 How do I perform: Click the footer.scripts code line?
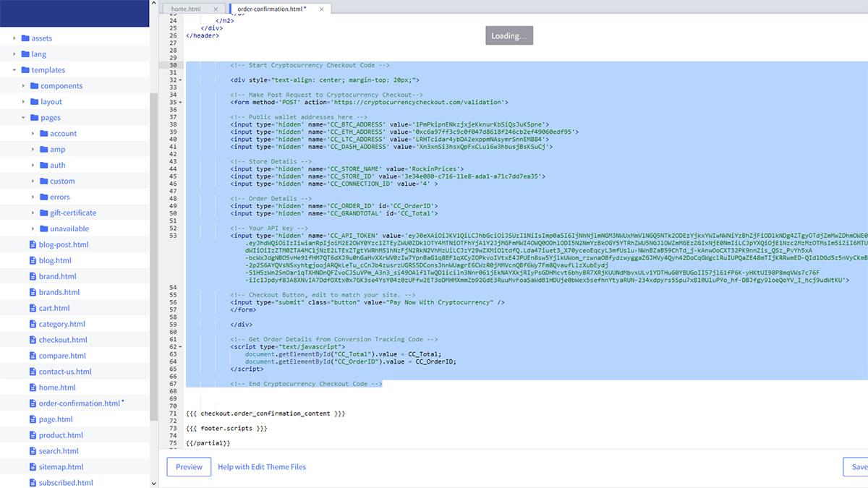click(226, 429)
